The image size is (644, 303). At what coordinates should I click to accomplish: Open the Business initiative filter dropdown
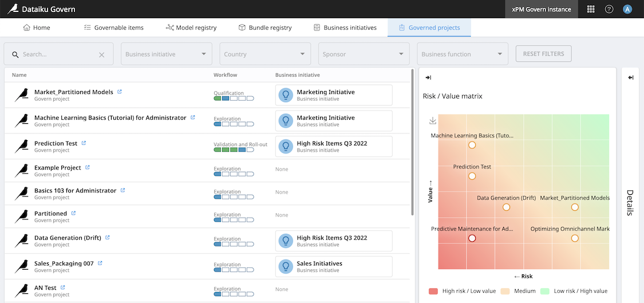coord(167,54)
